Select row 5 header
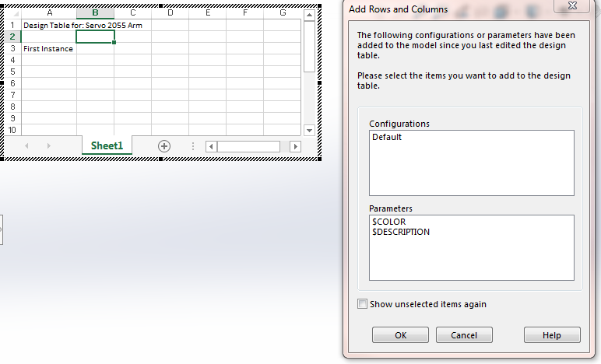This screenshot has height=364, width=601. click(x=12, y=72)
